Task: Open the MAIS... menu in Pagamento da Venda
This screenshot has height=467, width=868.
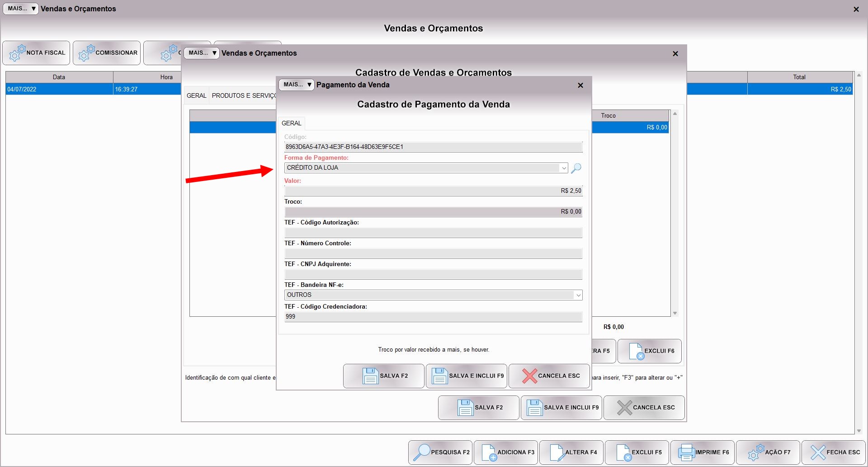Action: point(297,85)
